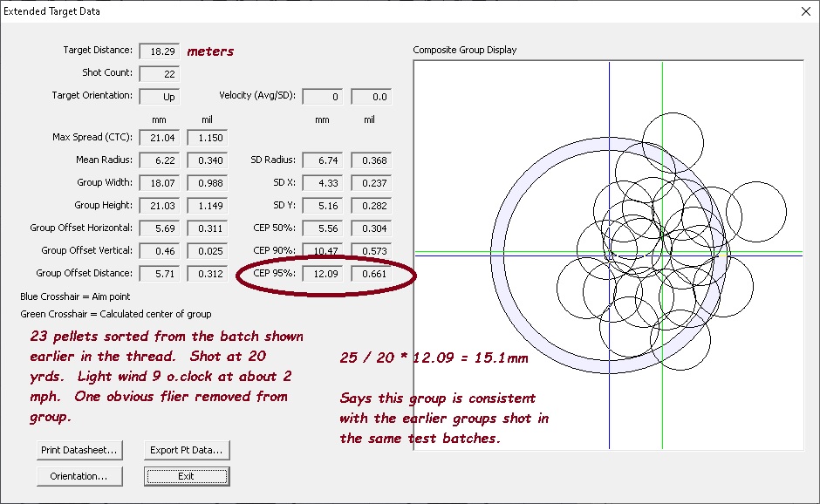Select Group Offset Distance mm value 5.71

coord(160,274)
